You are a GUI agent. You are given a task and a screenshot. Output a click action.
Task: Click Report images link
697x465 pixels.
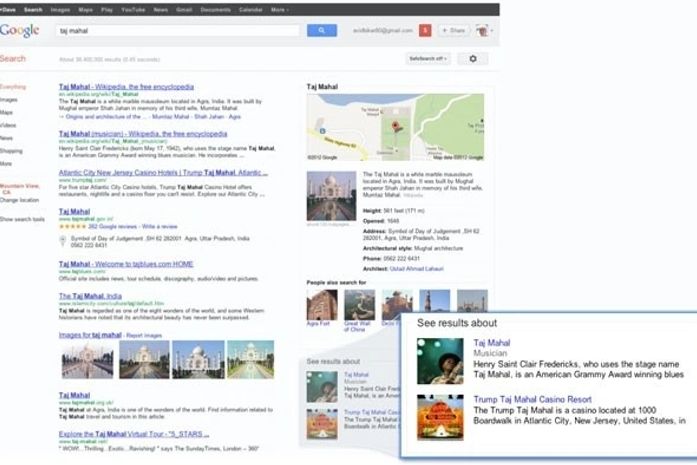[144, 335]
